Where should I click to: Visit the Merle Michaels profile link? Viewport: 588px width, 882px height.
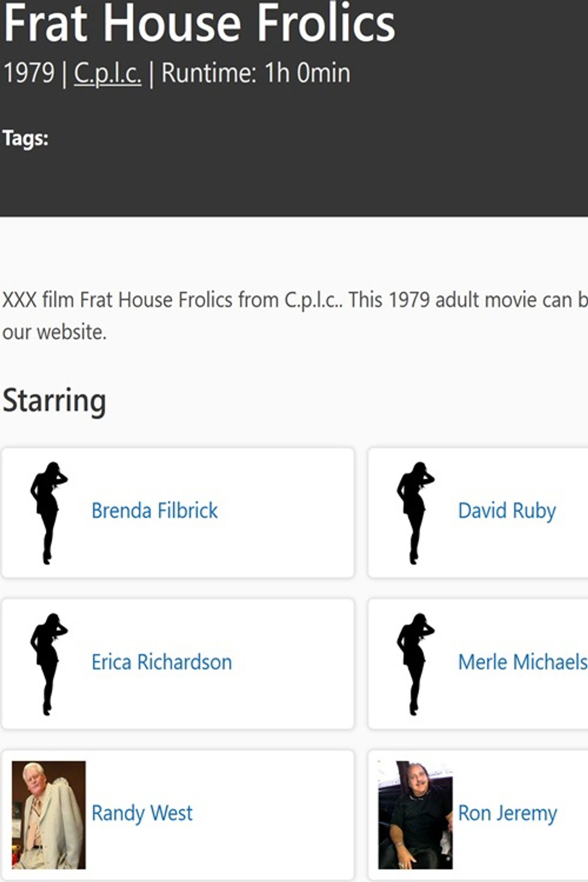point(522,662)
